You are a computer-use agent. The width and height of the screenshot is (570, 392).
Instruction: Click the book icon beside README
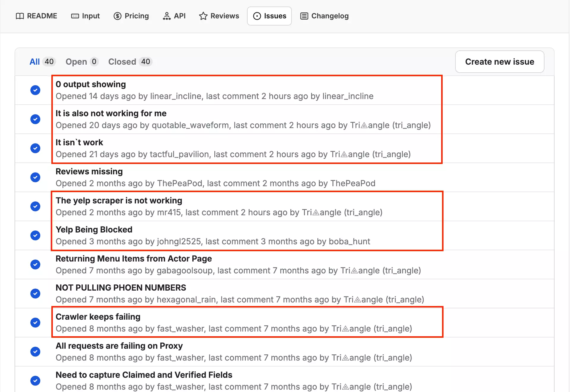point(20,16)
